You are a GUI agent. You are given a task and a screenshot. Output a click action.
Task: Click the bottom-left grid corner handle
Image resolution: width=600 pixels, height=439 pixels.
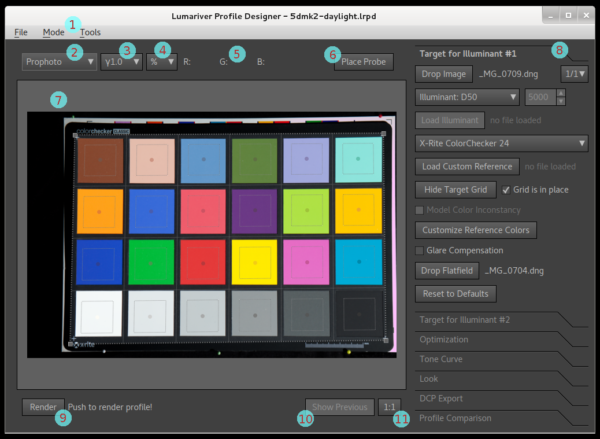click(70, 344)
